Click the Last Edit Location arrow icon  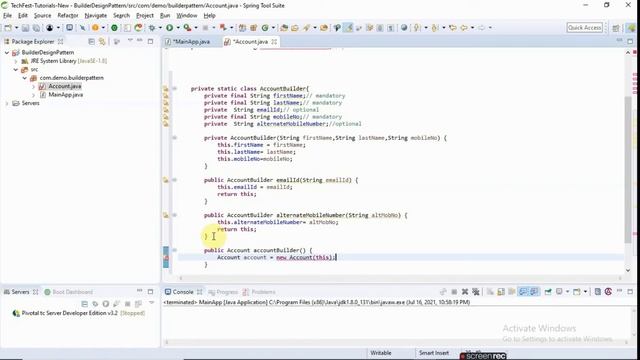pyautogui.click(x=453, y=28)
